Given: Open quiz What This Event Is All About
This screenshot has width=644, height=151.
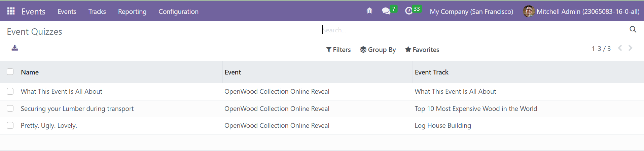Looking at the screenshot, I should (62, 91).
